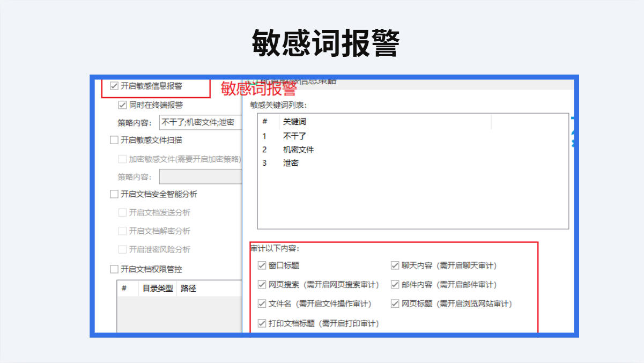Viewport: 644px width, 363px height.
Task: Uncheck the 网页标题 audit checkbox
Action: click(x=395, y=304)
